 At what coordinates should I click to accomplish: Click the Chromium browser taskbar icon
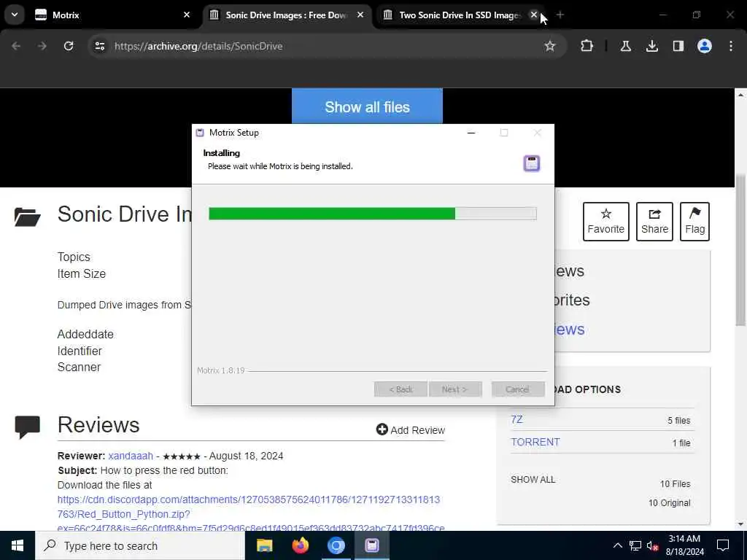(336, 545)
